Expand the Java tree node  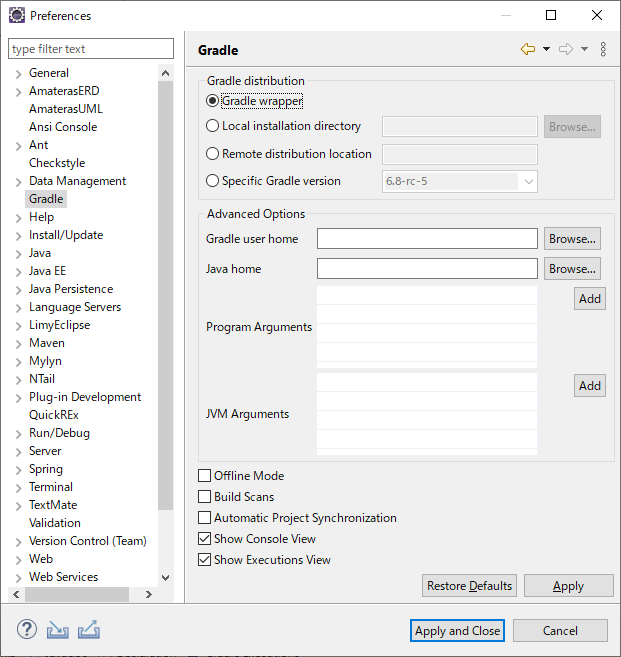pos(18,254)
